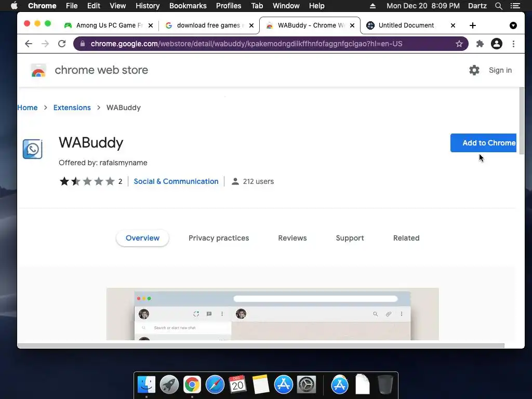Viewport: 532px width, 399px height.
Task: Close the Among Us PC Game tab
Action: [x=151, y=25]
